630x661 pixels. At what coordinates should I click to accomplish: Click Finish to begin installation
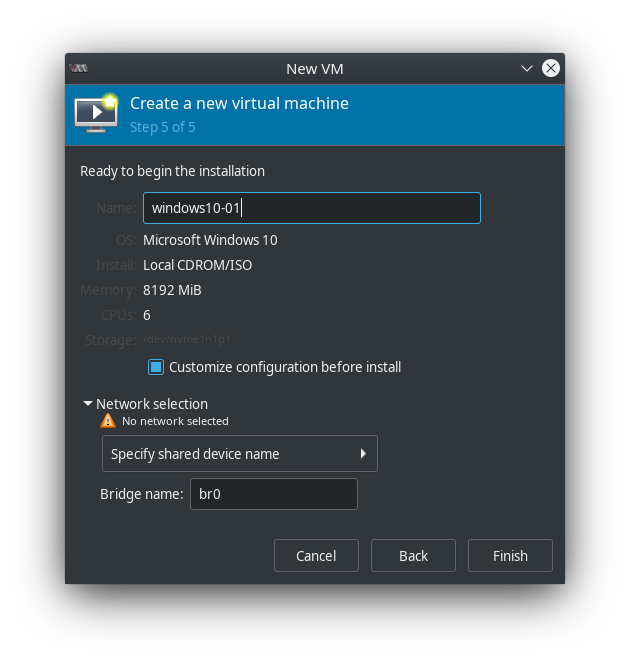[x=510, y=556]
